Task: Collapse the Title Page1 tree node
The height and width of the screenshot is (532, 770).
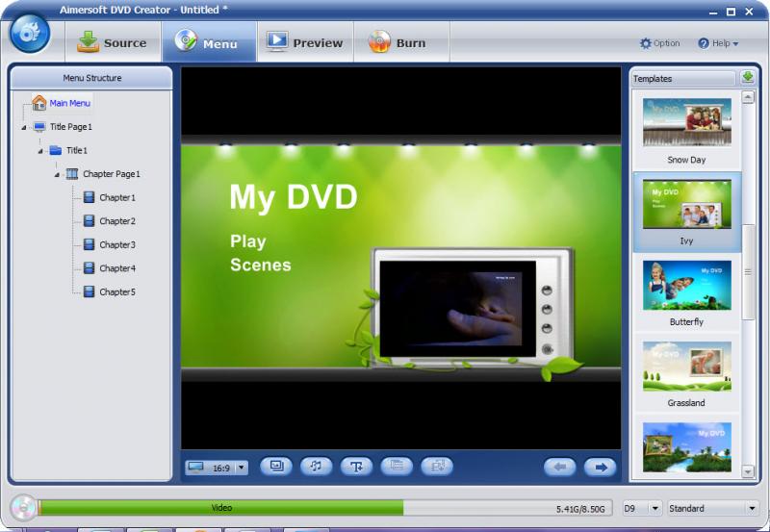Action: [23, 127]
